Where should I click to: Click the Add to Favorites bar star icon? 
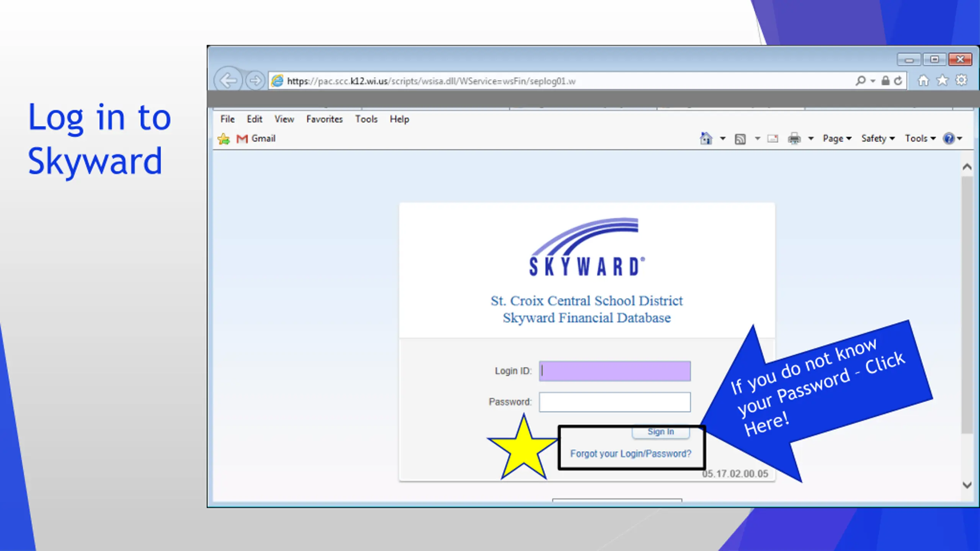(x=224, y=139)
